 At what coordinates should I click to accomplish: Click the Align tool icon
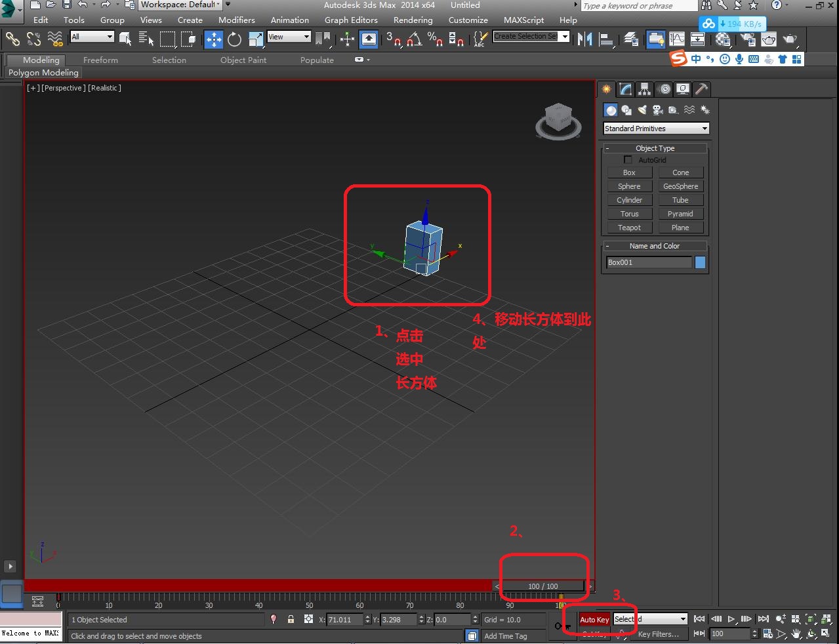tap(605, 39)
